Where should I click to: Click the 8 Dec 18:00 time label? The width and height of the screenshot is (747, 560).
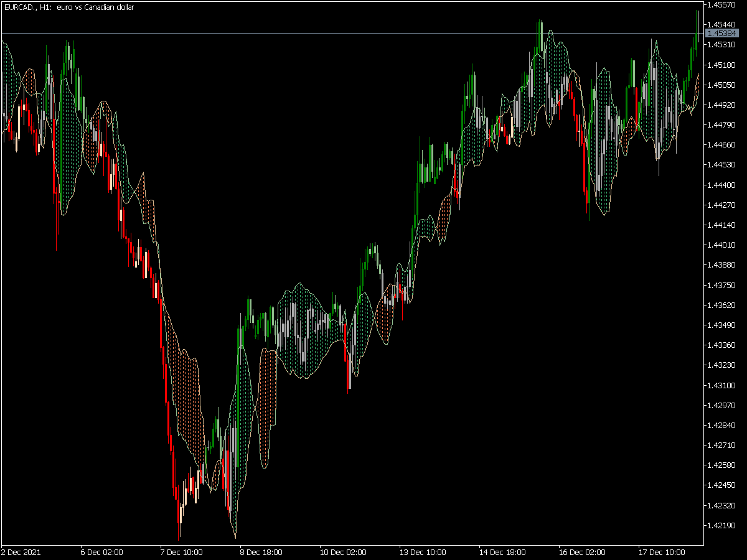[261, 552]
